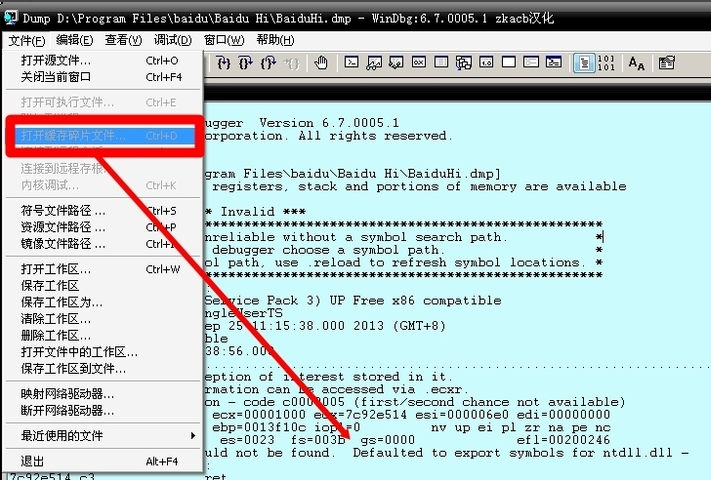Open the Watch window icon
The image size is (711, 480).
374,63
